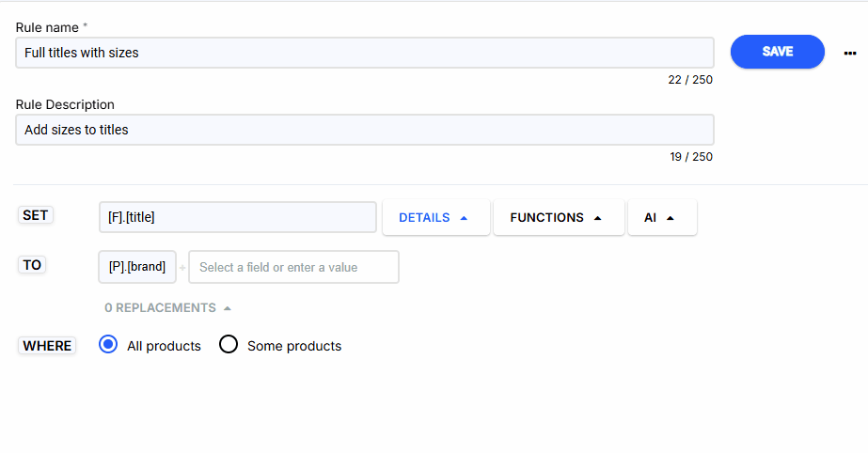Click the 'Select a field or enter a value' box
The height and width of the screenshot is (453, 868).
[x=293, y=267]
